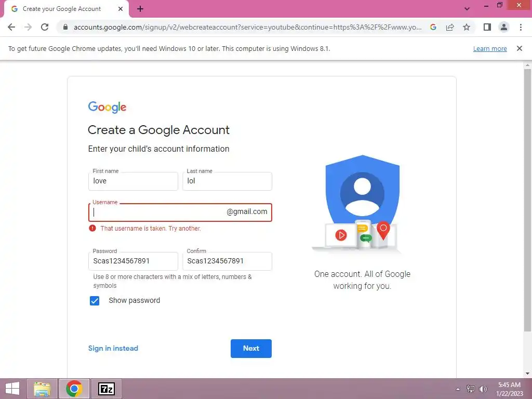The height and width of the screenshot is (399, 532).
Task: Click the red username error icon
Action: tap(92, 229)
